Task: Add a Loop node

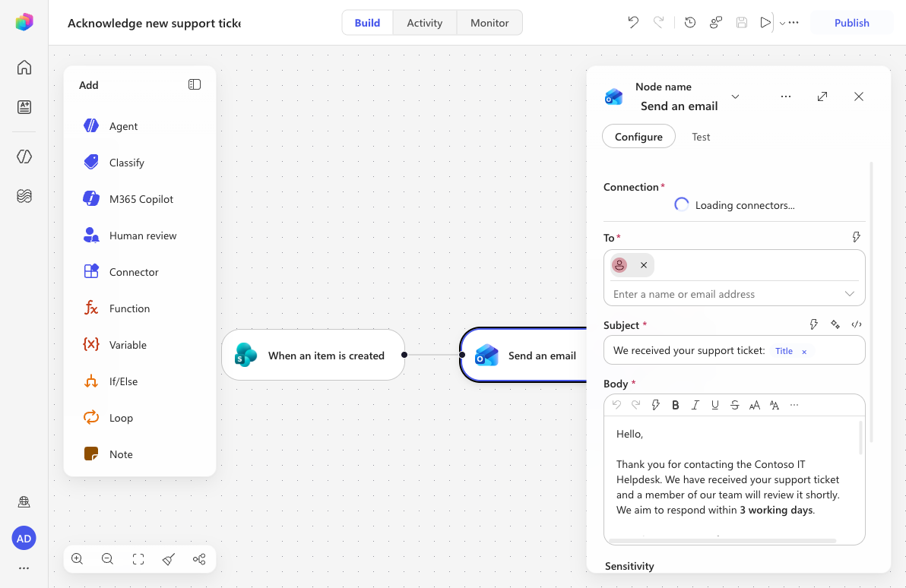Action: tap(140, 417)
